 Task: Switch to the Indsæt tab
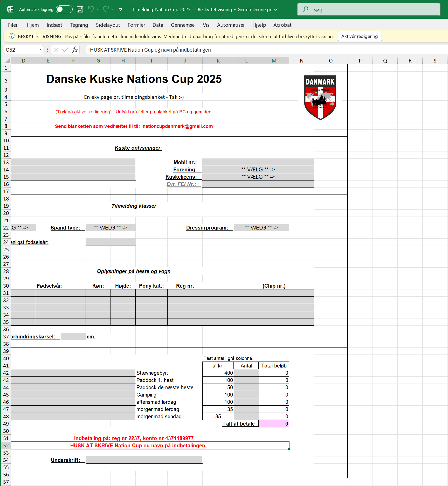click(54, 25)
